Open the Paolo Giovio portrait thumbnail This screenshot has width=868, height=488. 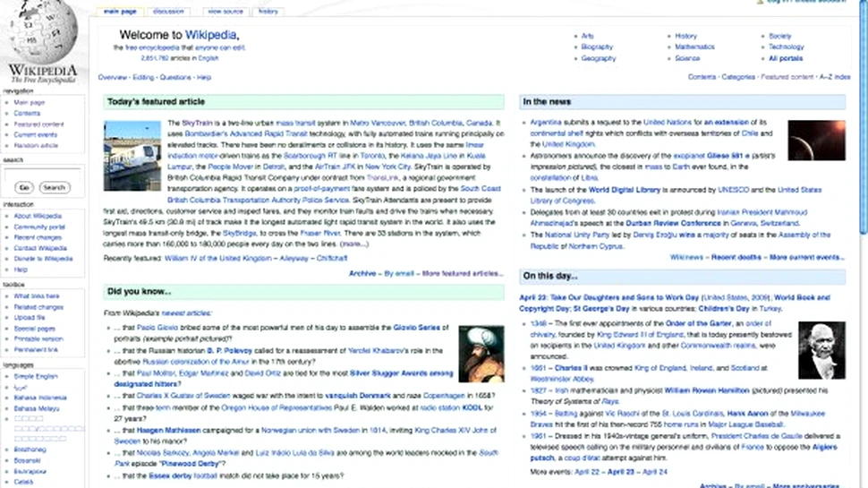pos(481,354)
